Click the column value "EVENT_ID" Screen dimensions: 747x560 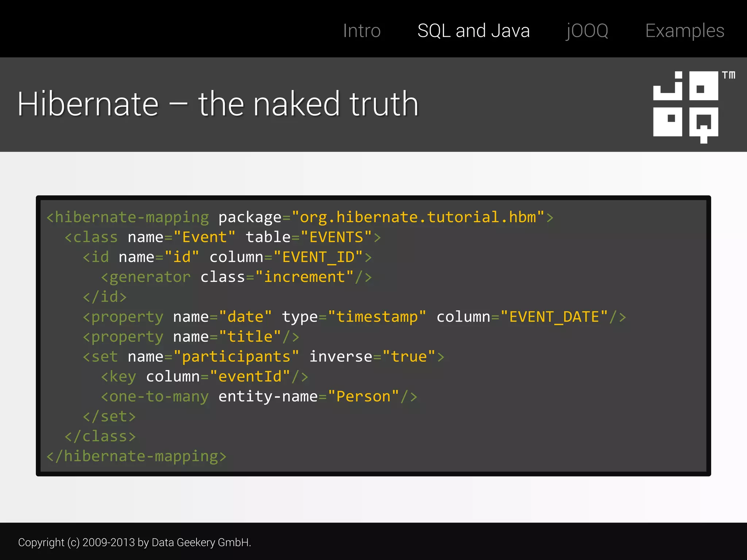point(318,257)
